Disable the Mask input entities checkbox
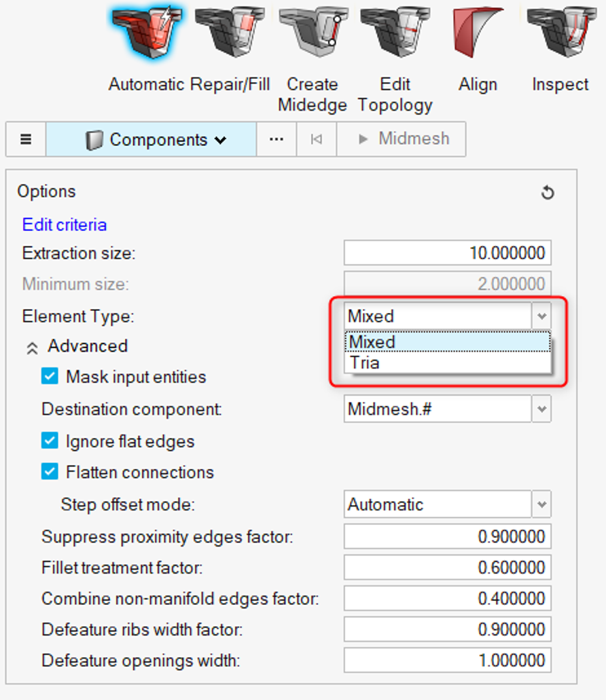This screenshot has height=700, width=606. pyautogui.click(x=50, y=377)
